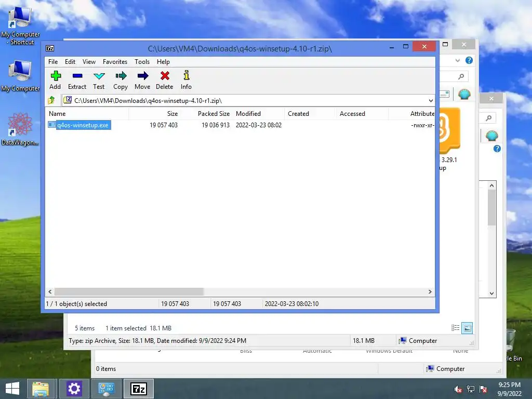532x399 pixels.
Task: Click the Explorer window search magnifier
Action: (x=461, y=76)
